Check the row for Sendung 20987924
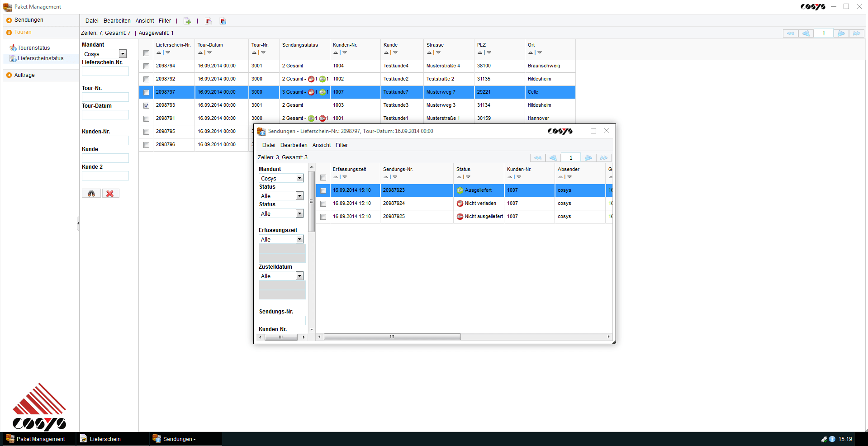868x446 pixels. [x=323, y=204]
